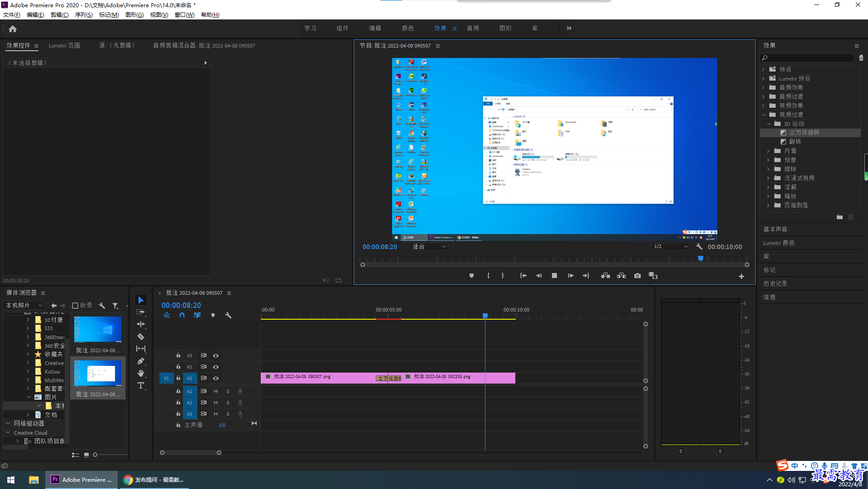Enable voice-over record on A3
The image size is (868, 489).
[240, 414]
